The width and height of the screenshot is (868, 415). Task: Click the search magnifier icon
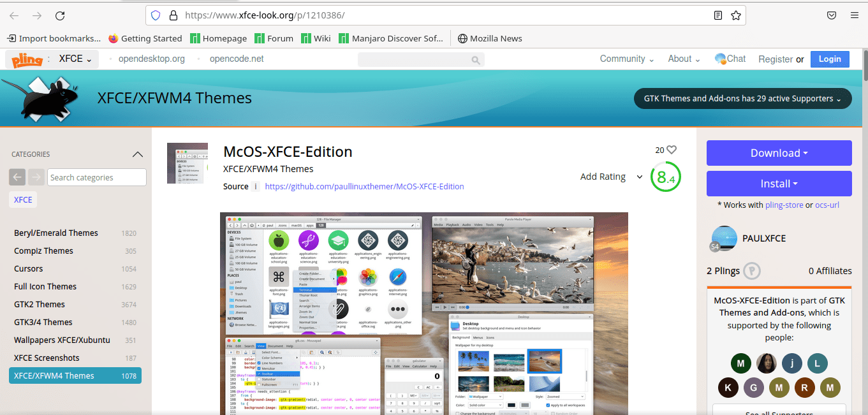click(476, 60)
